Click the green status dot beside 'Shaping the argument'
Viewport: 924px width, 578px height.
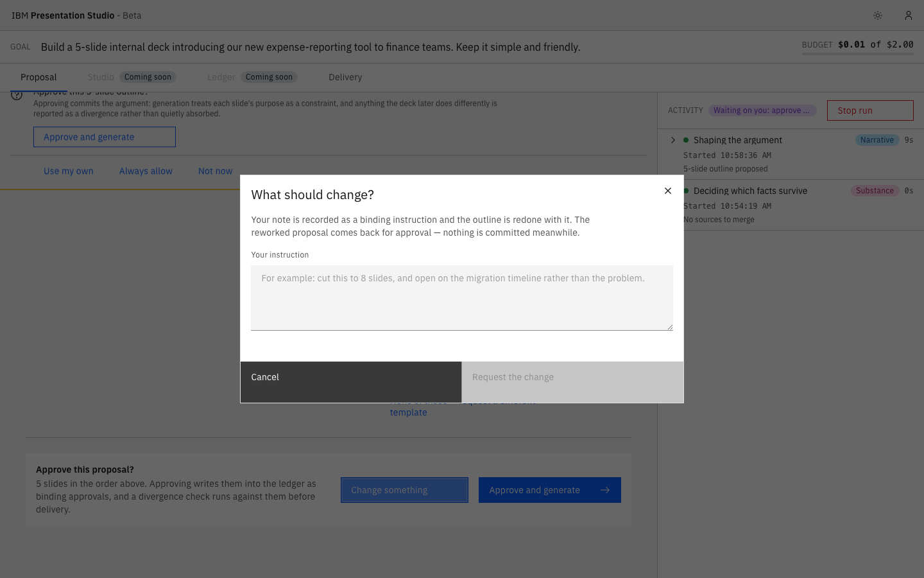click(x=686, y=140)
